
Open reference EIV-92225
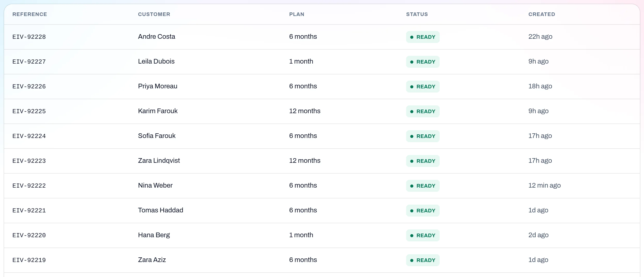[x=29, y=111]
